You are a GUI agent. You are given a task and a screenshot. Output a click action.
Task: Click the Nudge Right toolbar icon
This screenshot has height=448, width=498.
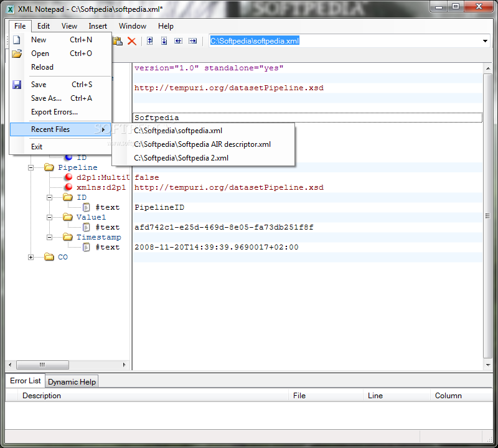[x=192, y=41]
